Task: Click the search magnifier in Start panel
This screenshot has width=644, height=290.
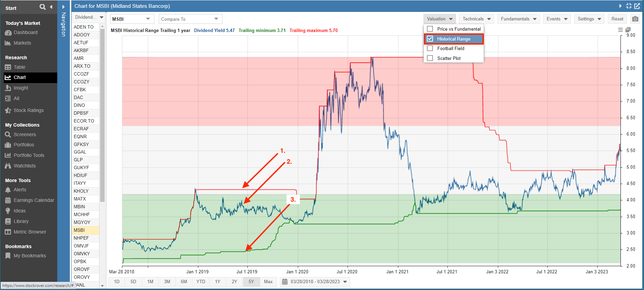Action: [42, 7]
